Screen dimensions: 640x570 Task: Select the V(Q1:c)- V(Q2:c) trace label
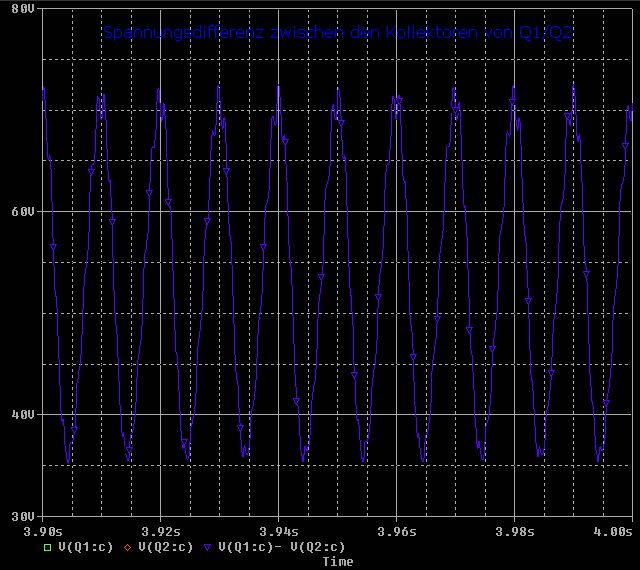(282, 547)
